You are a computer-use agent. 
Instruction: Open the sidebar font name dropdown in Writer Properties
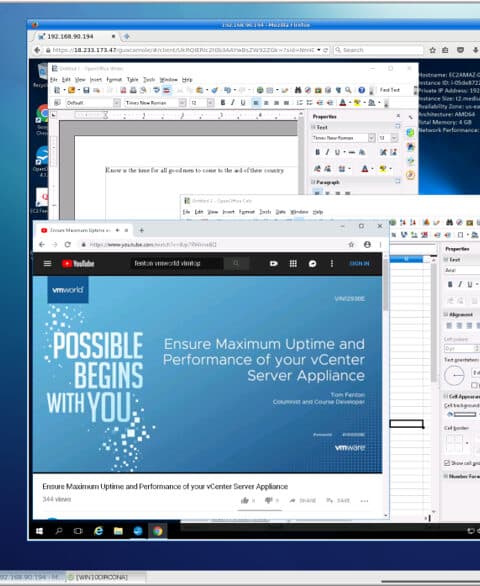pyautogui.click(x=372, y=138)
